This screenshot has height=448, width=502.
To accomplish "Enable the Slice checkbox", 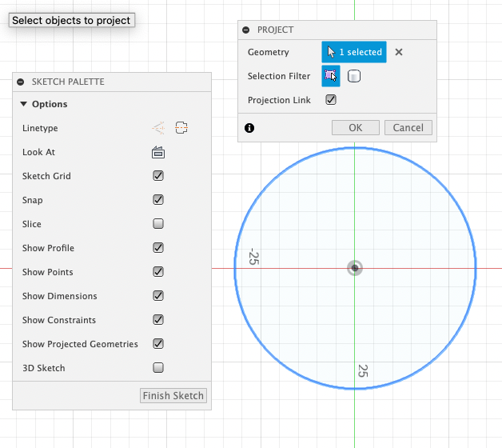I will pyautogui.click(x=158, y=223).
